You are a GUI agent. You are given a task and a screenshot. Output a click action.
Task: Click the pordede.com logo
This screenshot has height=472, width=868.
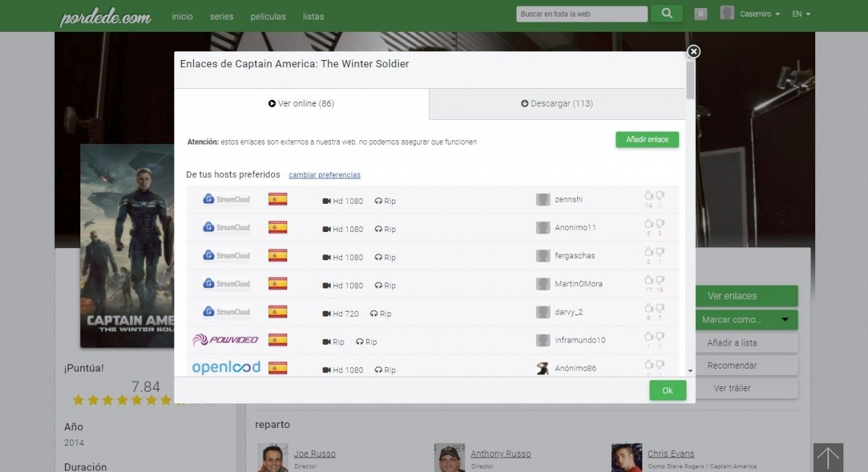pyautogui.click(x=106, y=17)
